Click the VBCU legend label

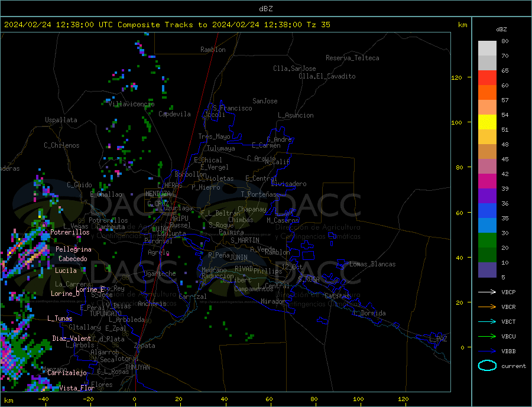[508, 337]
